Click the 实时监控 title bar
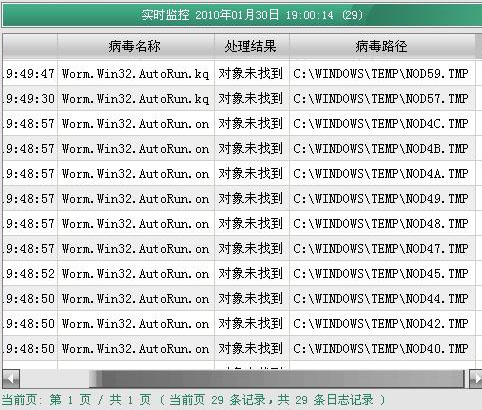Screen dimensions: 482x410 242,15
